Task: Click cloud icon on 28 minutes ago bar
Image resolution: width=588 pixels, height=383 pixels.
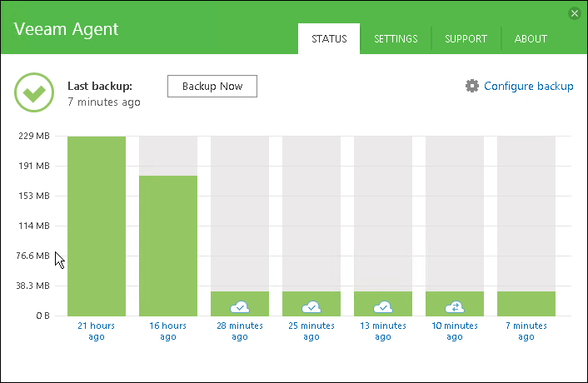Action: pyautogui.click(x=240, y=306)
